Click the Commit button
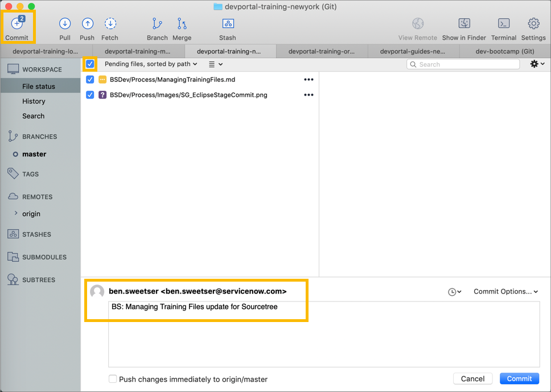Screen dimensions: 551x392 coord(519,378)
